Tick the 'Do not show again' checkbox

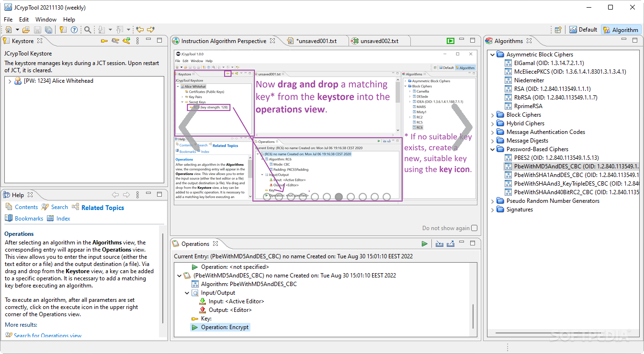[x=475, y=228]
